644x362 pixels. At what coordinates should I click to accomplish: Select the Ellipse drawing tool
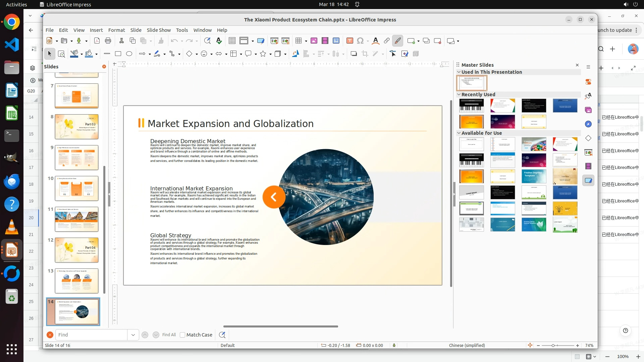(x=129, y=54)
